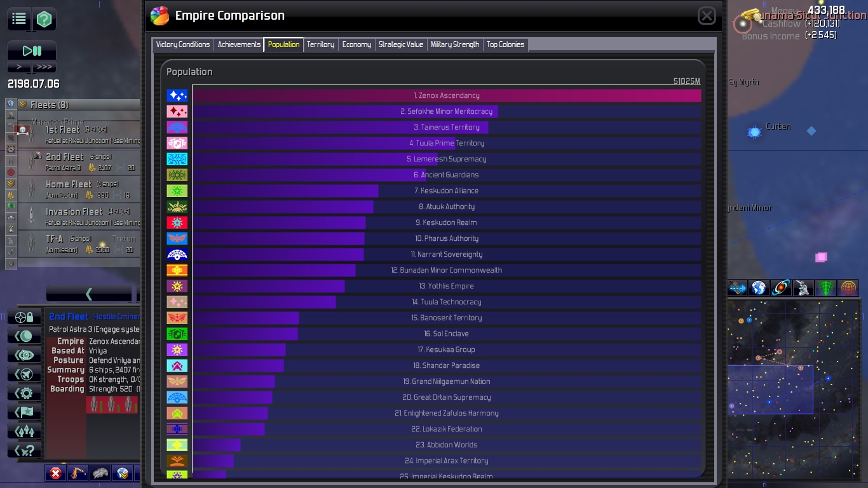Click the red target icon in left list sidebar
This screenshot has height=488, width=868.
click(11, 172)
